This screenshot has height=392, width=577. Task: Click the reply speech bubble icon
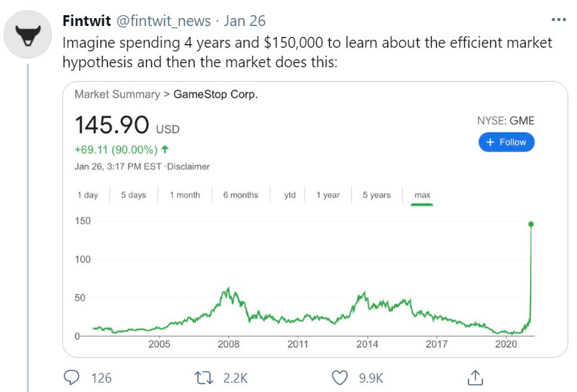point(72,378)
